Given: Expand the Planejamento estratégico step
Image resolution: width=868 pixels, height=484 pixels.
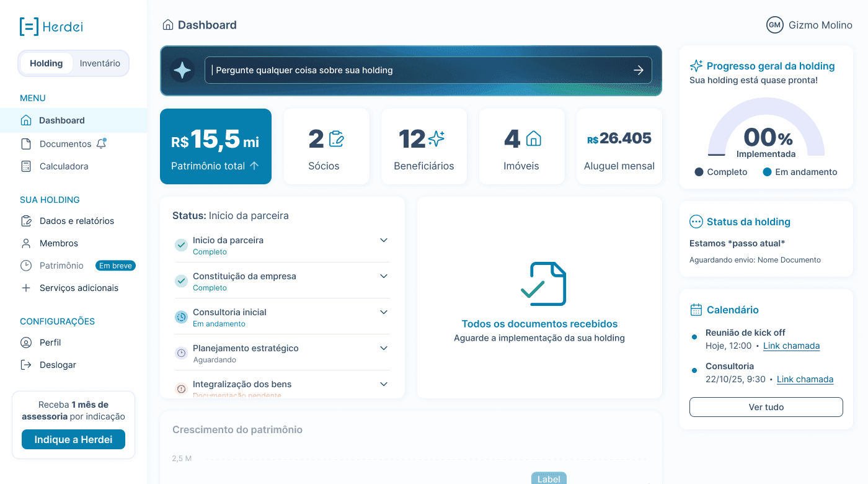Looking at the screenshot, I should pyautogui.click(x=383, y=348).
